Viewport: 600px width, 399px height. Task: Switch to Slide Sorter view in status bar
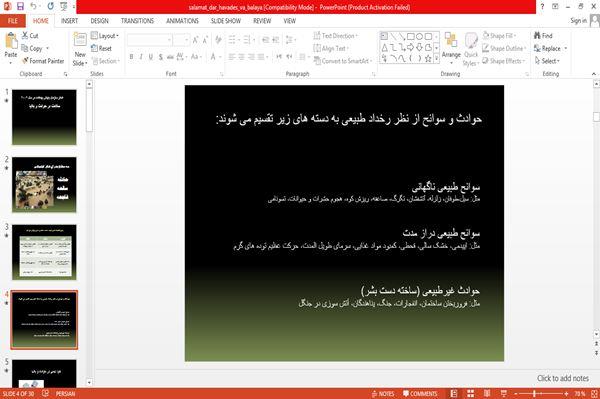click(x=470, y=393)
